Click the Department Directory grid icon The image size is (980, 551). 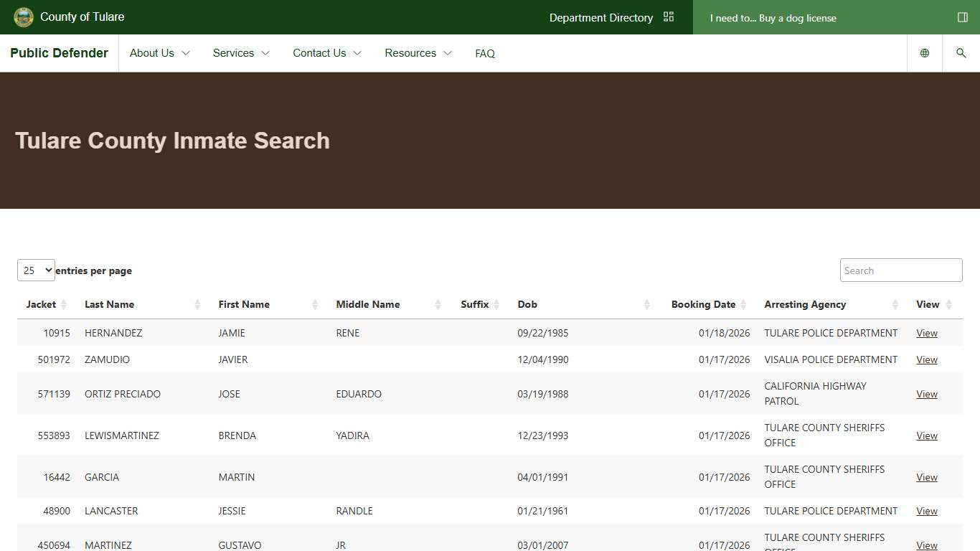[668, 16]
